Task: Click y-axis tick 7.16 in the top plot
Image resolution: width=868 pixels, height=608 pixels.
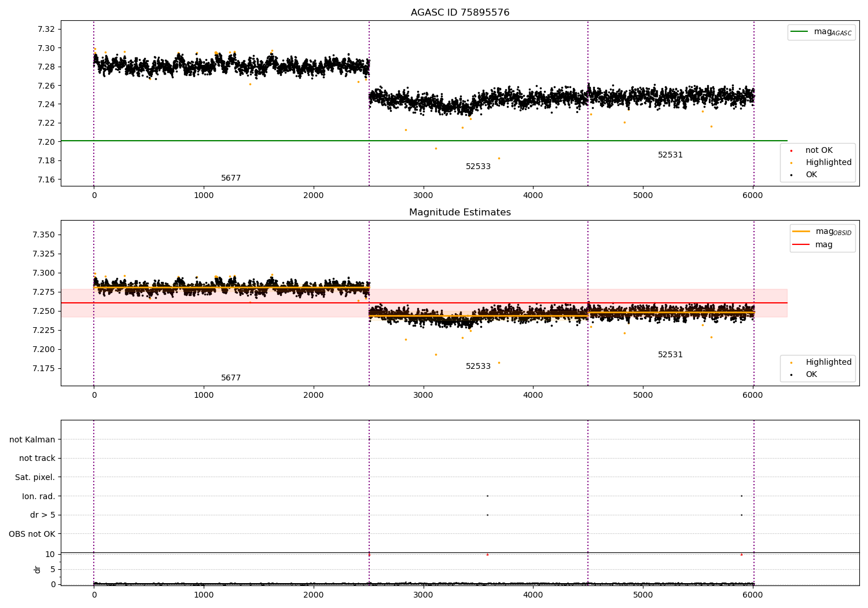Action: point(46,180)
